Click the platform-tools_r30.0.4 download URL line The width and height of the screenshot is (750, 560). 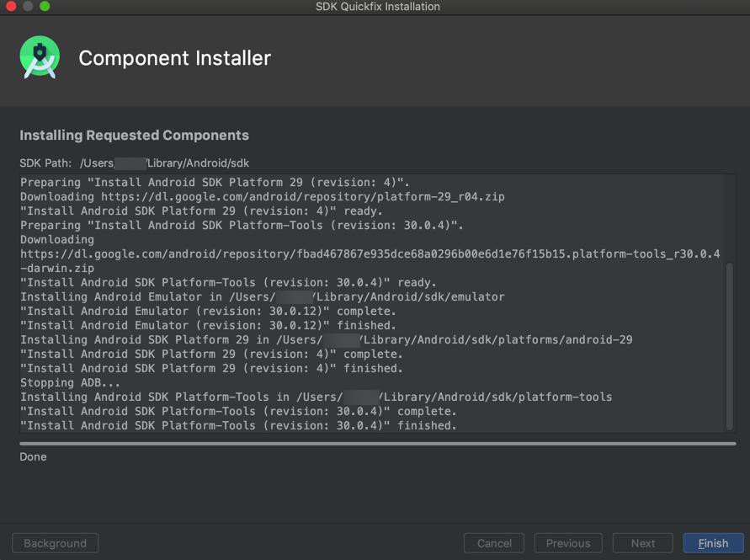(370, 261)
